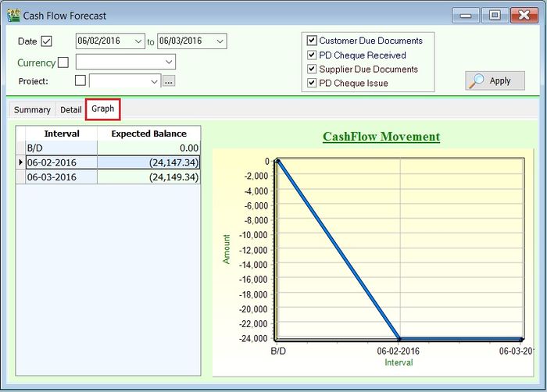This screenshot has height=392, width=547.
Task: Maximize the Cash Flow Forecast window
Action: coord(494,15)
